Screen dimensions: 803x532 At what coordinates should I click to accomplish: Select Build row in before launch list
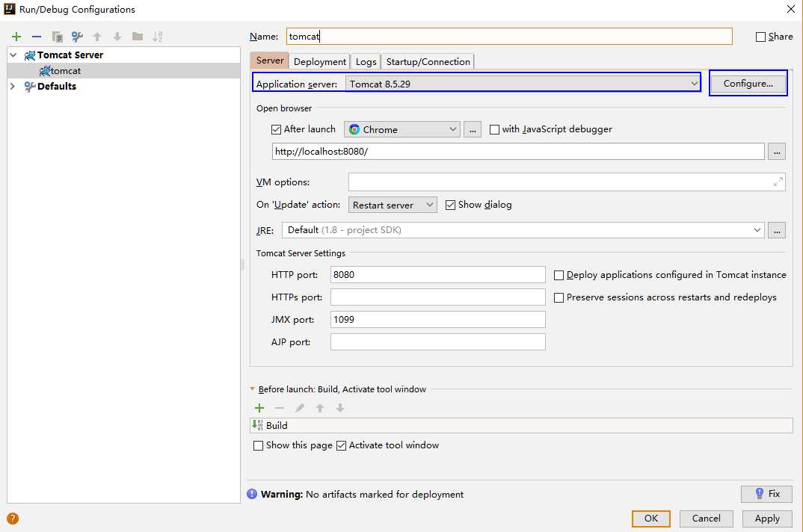521,425
